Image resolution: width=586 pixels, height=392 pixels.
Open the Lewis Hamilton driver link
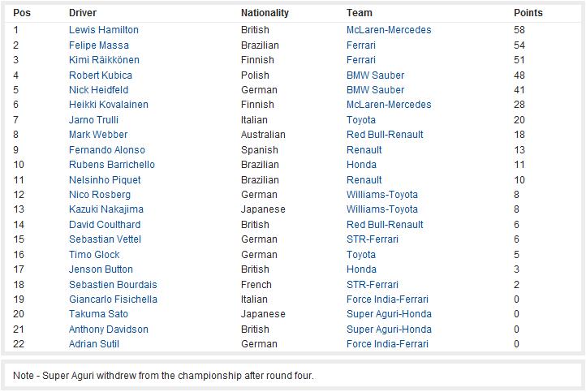[x=104, y=30]
